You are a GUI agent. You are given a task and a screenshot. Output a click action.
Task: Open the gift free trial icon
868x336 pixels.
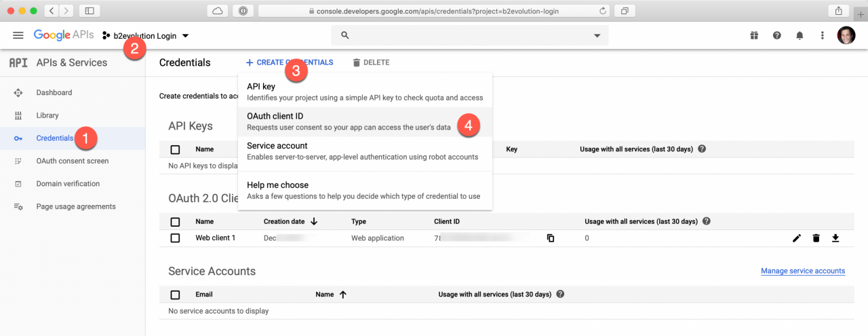point(753,35)
